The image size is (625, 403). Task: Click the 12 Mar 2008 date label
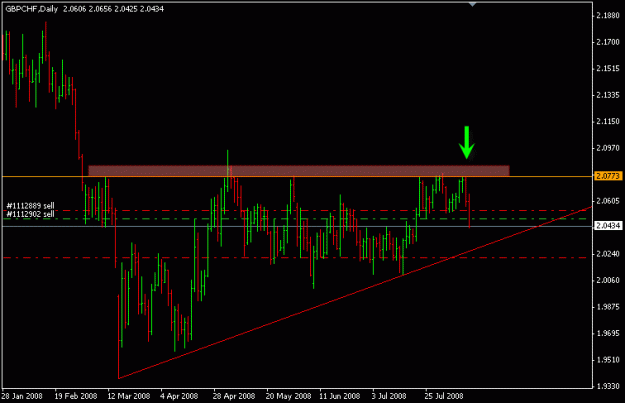129,396
